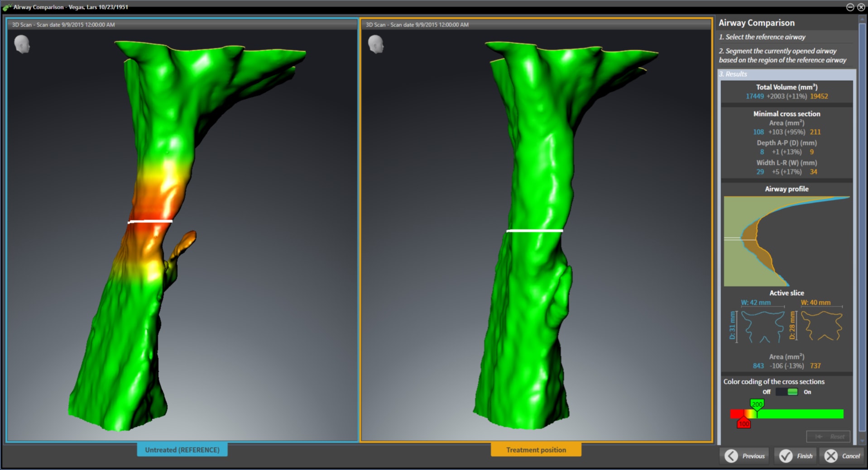
Task: Toggle color coding of the cross sections
Action: click(x=787, y=392)
